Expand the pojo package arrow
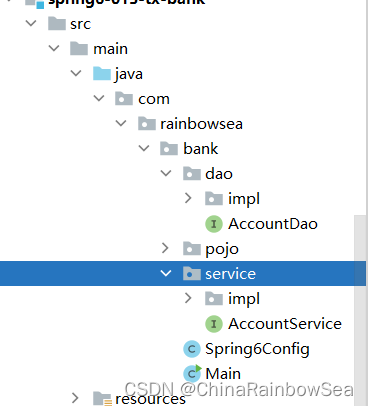Image resolution: width=368 pixels, height=406 pixels. [x=165, y=248]
